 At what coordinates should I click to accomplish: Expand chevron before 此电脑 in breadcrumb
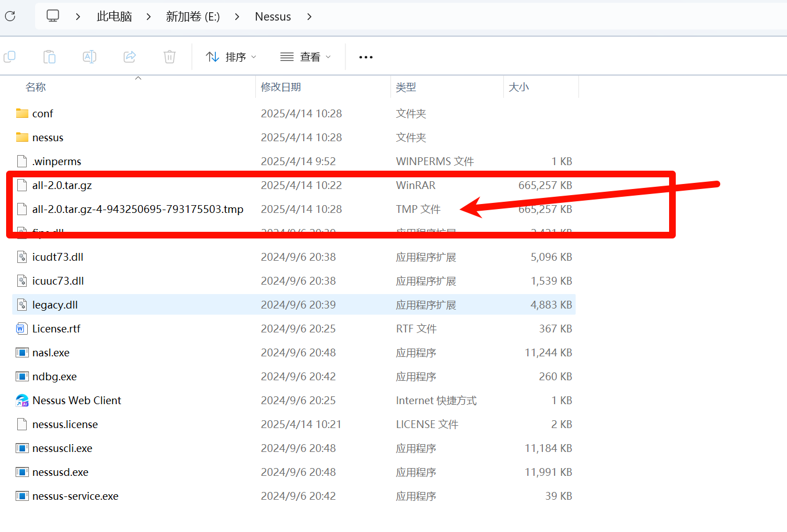click(x=78, y=17)
